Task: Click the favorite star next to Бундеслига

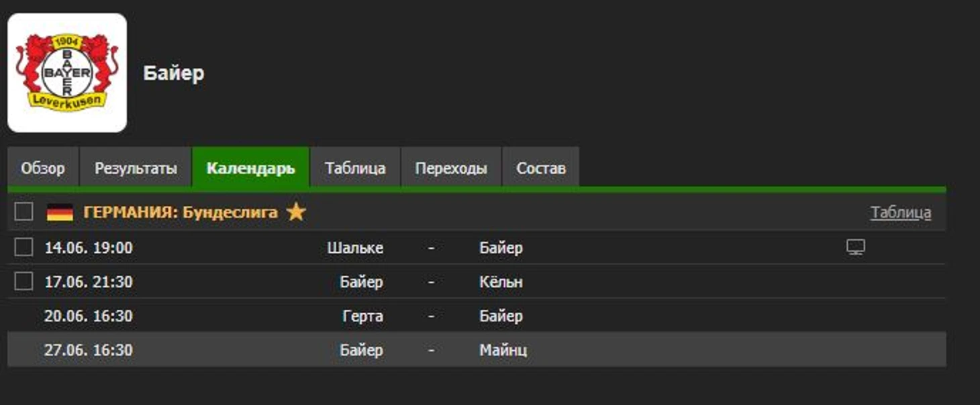Action: [296, 212]
